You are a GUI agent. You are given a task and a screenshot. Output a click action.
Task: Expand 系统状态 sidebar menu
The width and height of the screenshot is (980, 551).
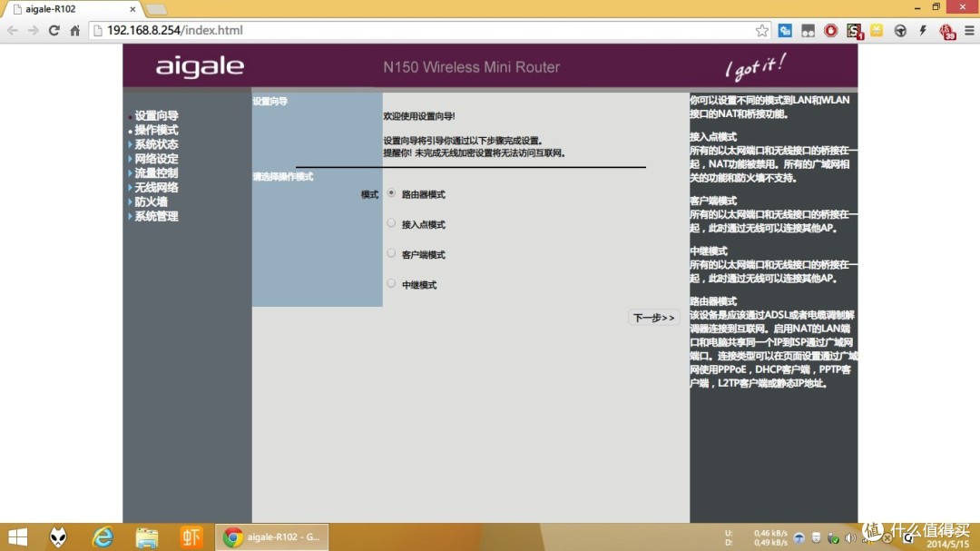click(x=156, y=144)
